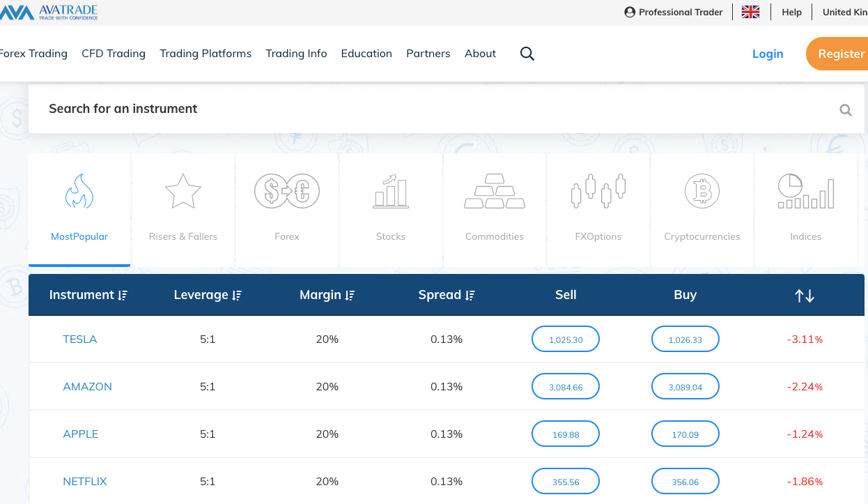Switch to the Stocks tab label
868x504 pixels.
391,237
